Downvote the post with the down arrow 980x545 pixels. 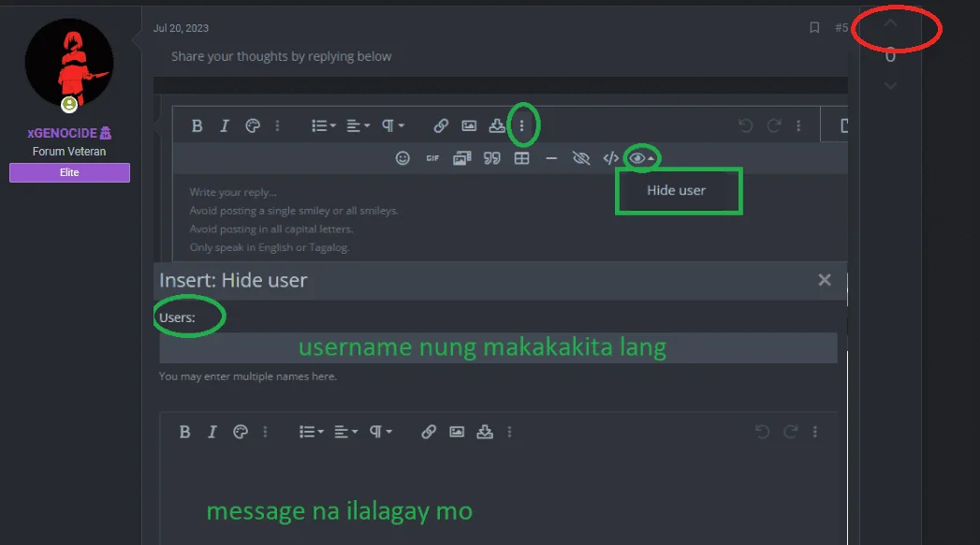point(891,85)
